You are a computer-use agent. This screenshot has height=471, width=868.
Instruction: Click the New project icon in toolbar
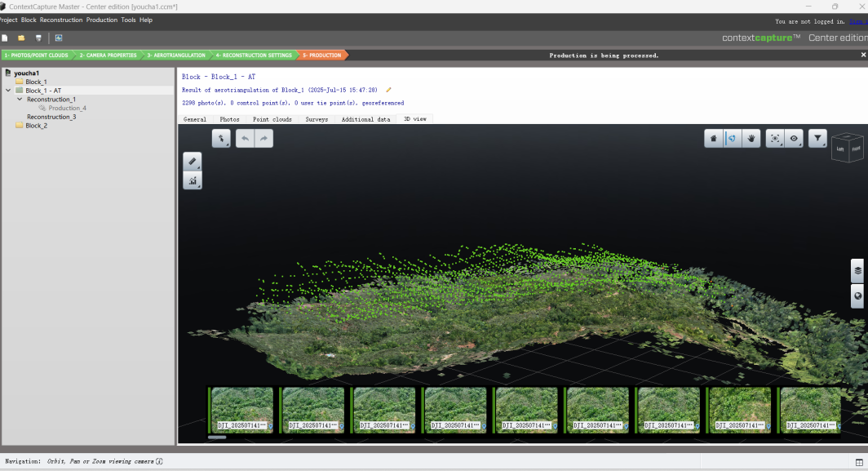[x=4, y=38]
